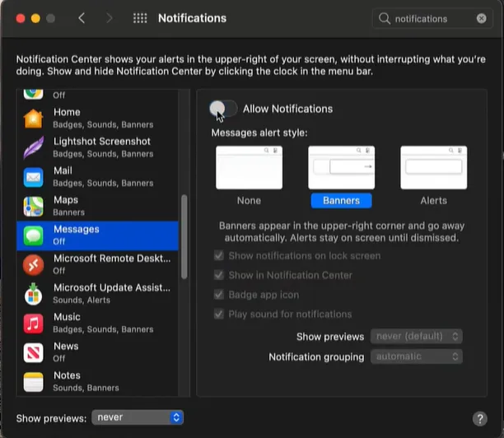This screenshot has width=504, height=438.
Task: Click the News app icon
Action: [33, 352]
